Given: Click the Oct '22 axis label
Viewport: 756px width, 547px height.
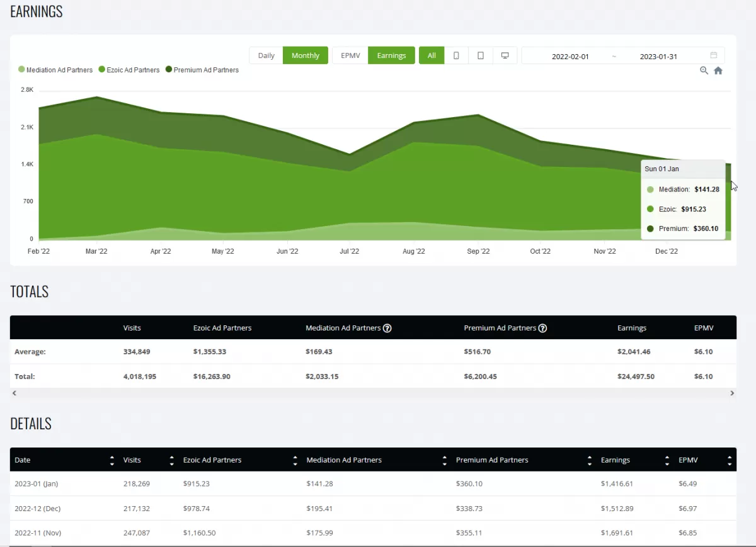Looking at the screenshot, I should click(x=540, y=251).
